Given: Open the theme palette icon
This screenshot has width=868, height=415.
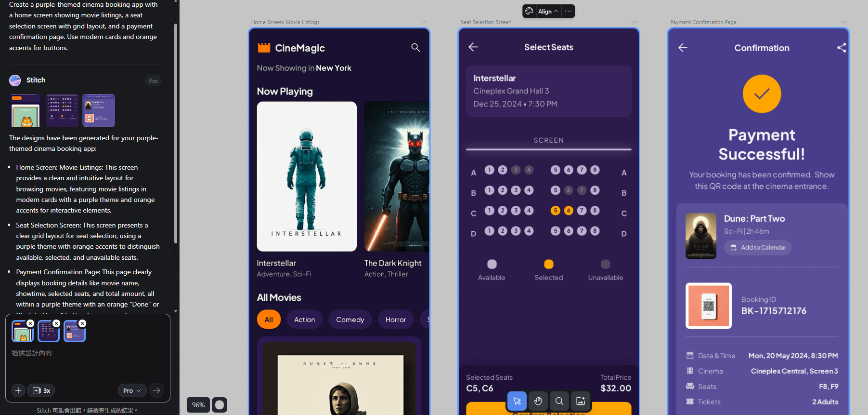Looking at the screenshot, I should [529, 11].
